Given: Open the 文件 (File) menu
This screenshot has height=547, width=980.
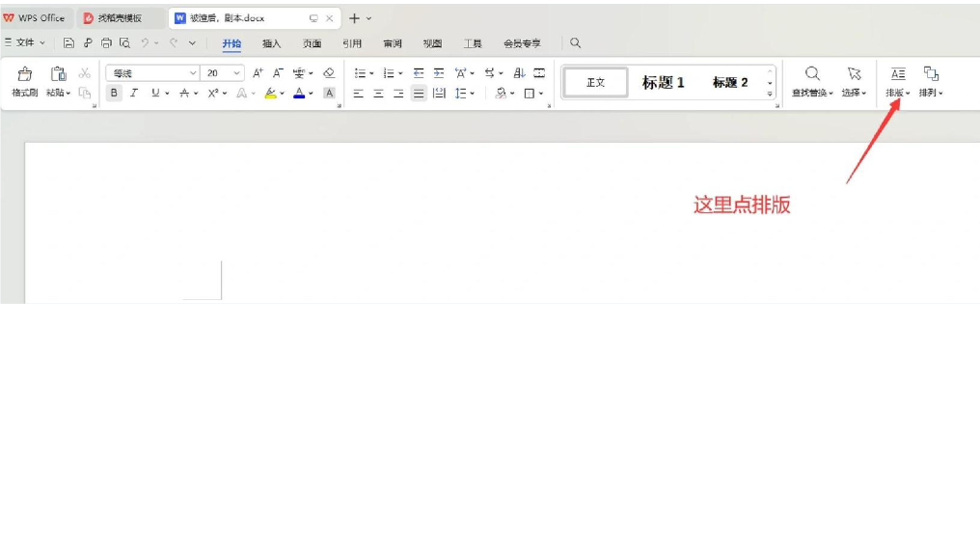Looking at the screenshot, I should tap(25, 43).
